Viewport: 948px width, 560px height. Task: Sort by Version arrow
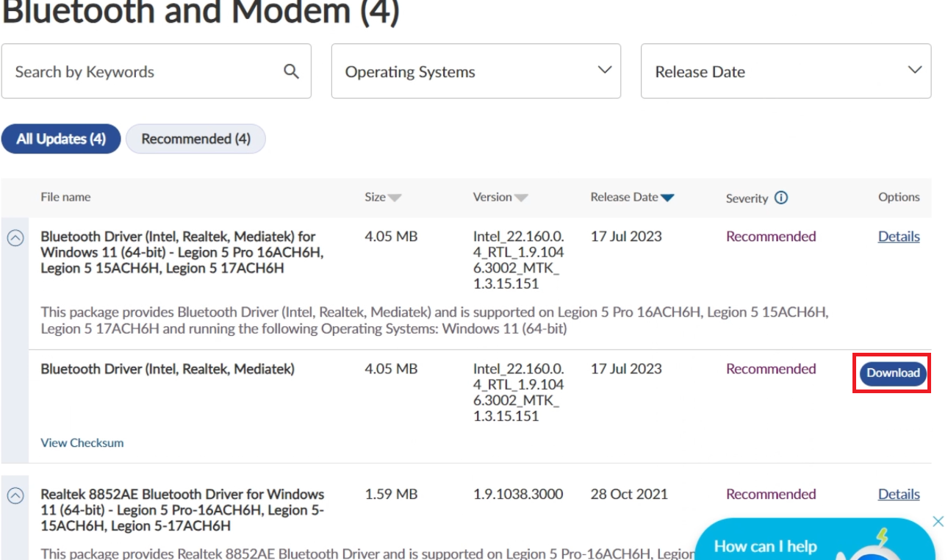(x=521, y=198)
